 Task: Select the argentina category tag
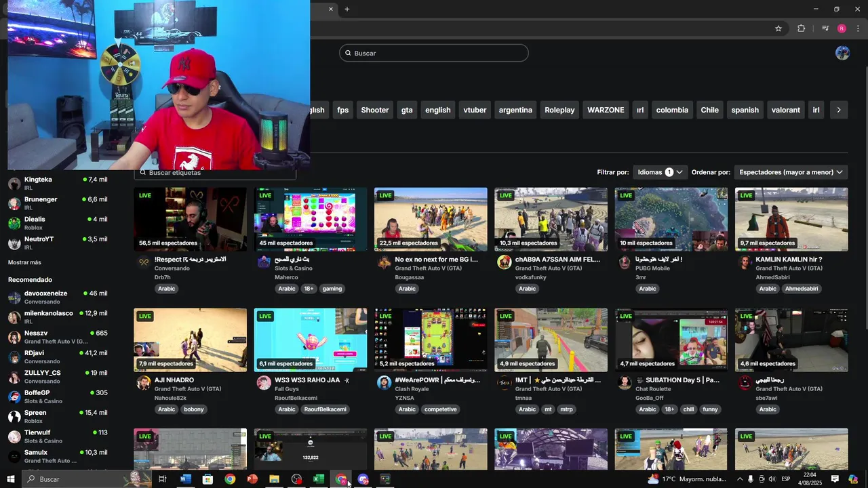coord(515,110)
